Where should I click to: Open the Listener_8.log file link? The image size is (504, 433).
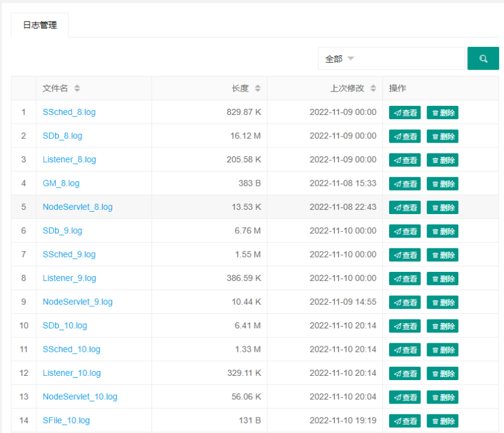[x=69, y=159]
